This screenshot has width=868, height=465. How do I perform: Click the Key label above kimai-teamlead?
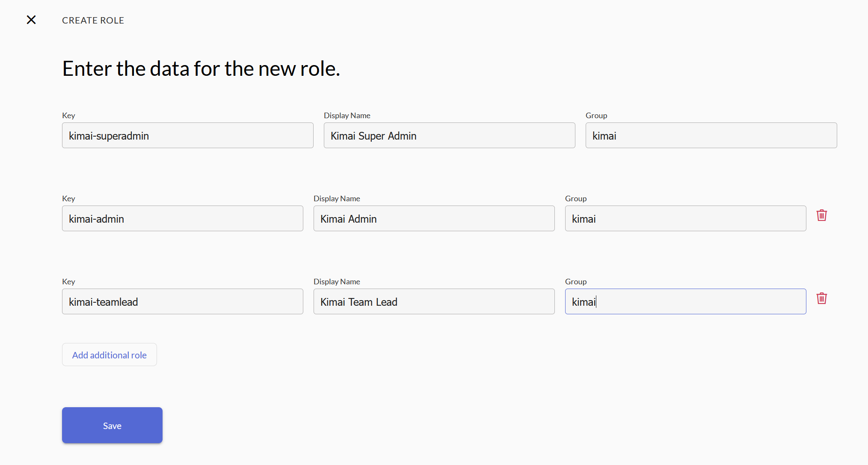pyautogui.click(x=68, y=282)
